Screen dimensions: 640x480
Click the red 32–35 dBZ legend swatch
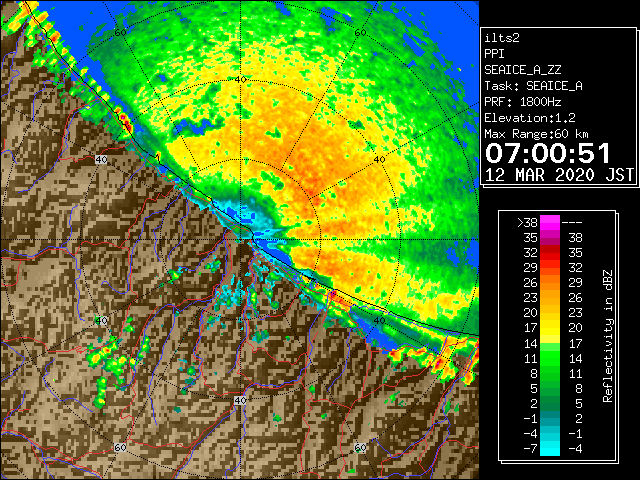[550, 253]
